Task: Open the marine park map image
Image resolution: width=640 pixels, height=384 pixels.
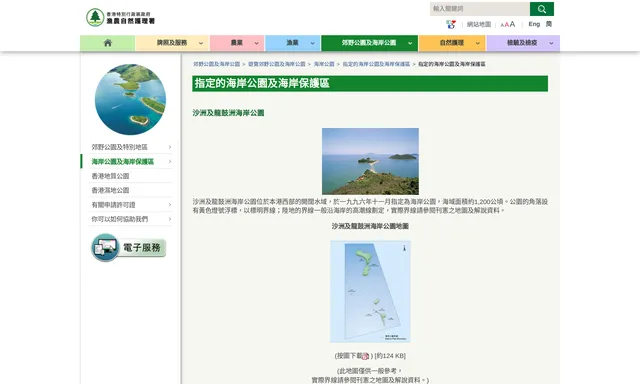Action: (370, 291)
